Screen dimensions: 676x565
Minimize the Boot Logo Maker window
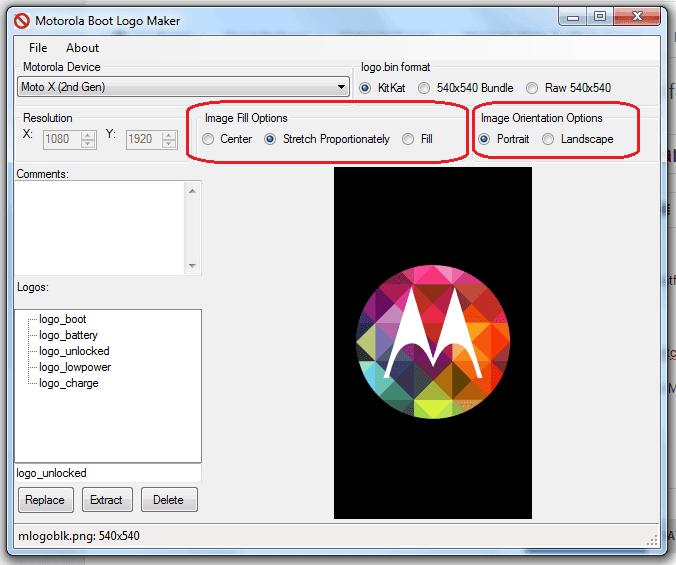click(x=573, y=17)
